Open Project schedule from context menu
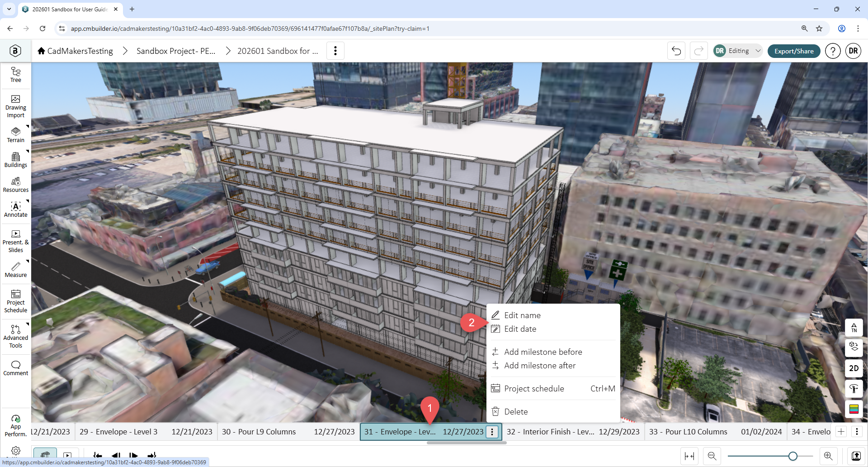The width and height of the screenshot is (868, 467). coord(553,389)
